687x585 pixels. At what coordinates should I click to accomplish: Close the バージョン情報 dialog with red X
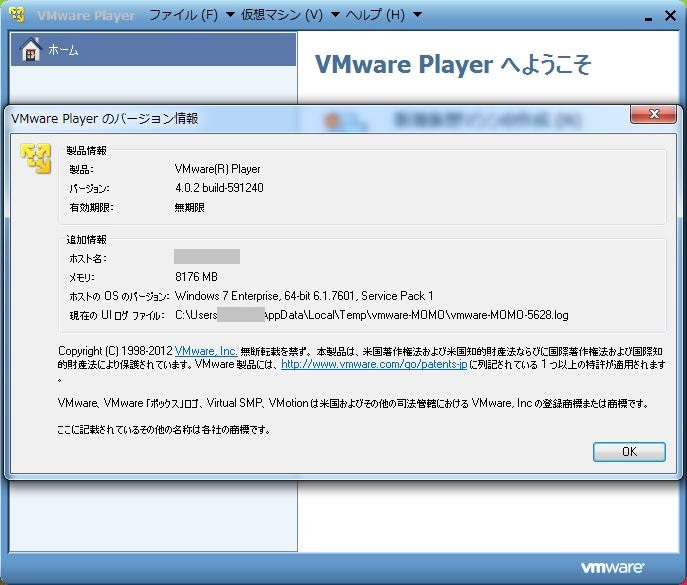tap(653, 114)
